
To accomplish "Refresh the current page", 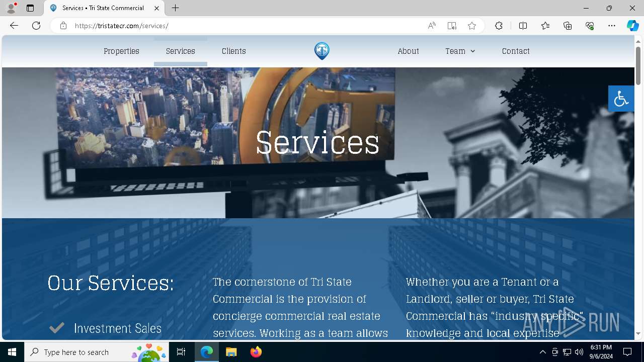I will 36,26.
